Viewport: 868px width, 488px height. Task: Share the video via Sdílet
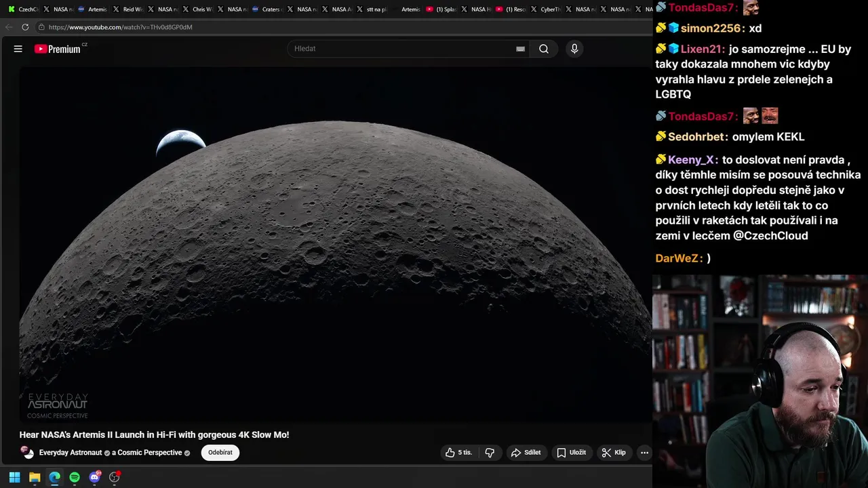coord(526,453)
